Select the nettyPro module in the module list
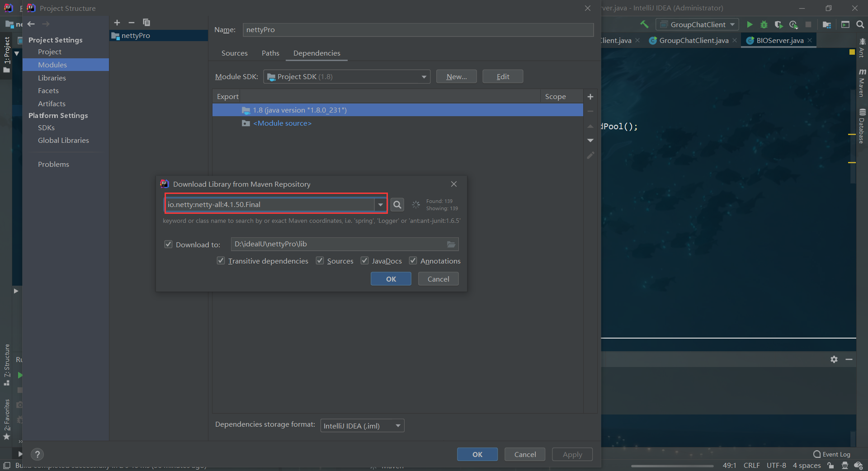 tap(159, 36)
